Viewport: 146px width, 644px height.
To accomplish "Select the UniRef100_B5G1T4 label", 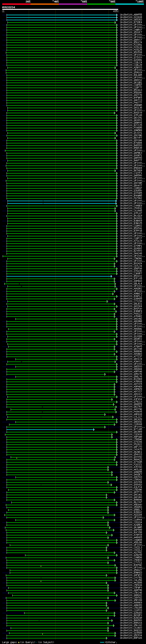I will coord(131,42).
